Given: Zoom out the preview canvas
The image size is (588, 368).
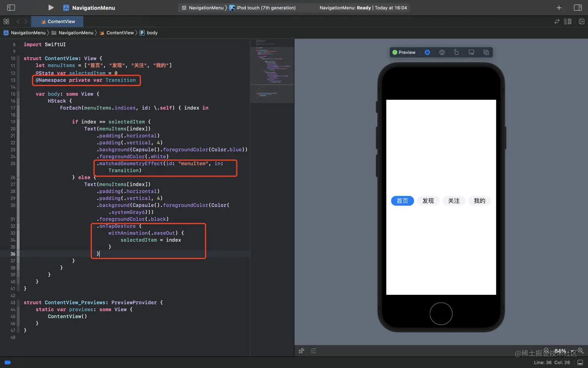Looking at the screenshot, I should tap(546, 350).
